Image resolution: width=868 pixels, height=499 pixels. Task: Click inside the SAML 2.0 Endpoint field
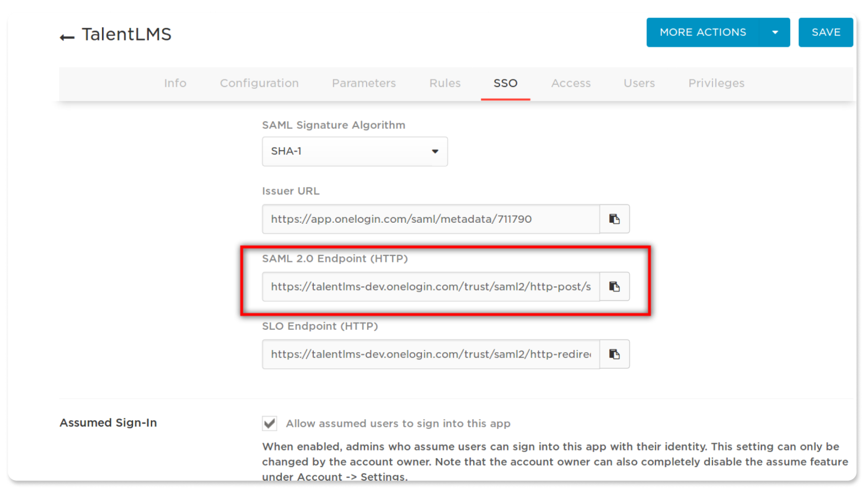pyautogui.click(x=431, y=287)
